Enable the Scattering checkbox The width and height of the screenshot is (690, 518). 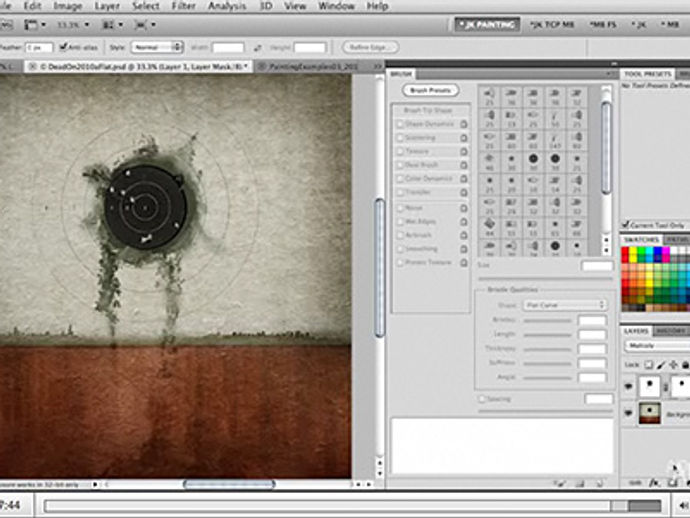tap(400, 138)
